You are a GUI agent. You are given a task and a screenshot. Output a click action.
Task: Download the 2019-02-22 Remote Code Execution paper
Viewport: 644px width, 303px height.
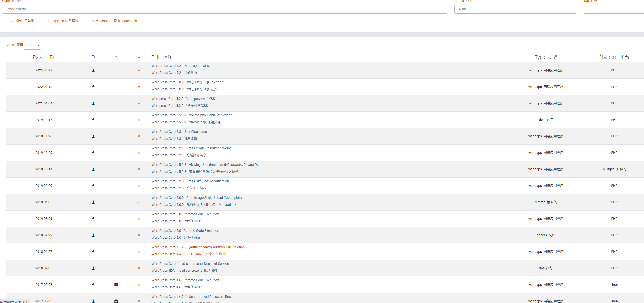[x=93, y=235]
